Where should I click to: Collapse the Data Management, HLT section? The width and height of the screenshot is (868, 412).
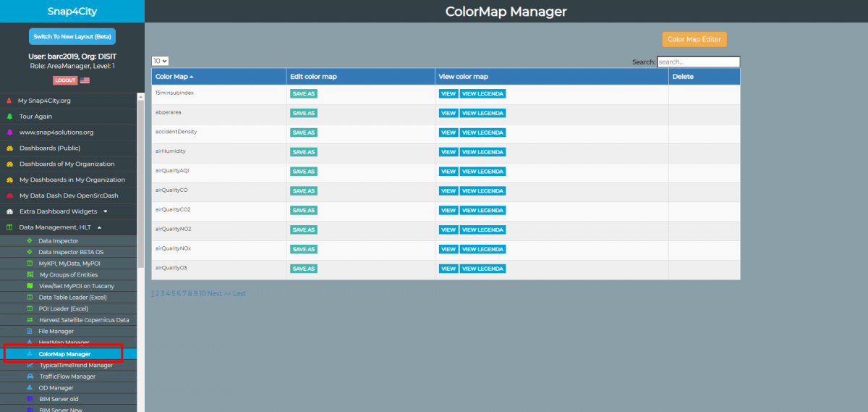pos(99,227)
